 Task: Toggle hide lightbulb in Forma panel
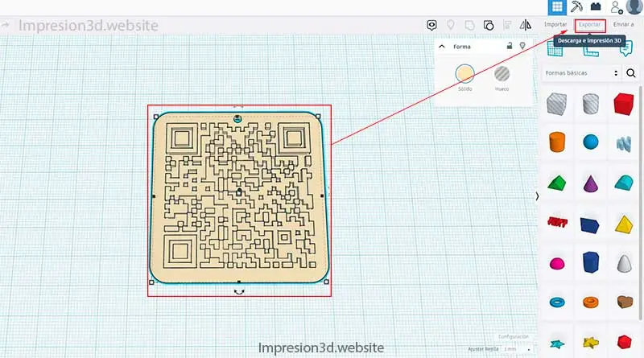[x=522, y=46]
